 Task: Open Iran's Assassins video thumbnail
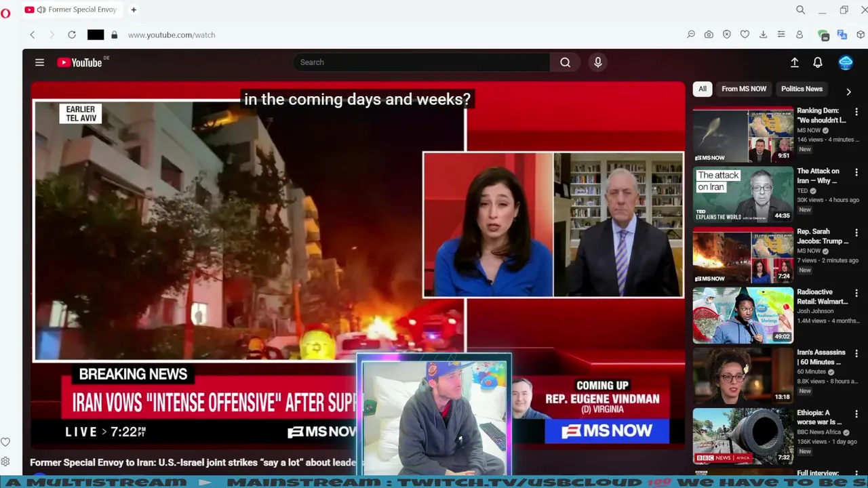coord(743,375)
